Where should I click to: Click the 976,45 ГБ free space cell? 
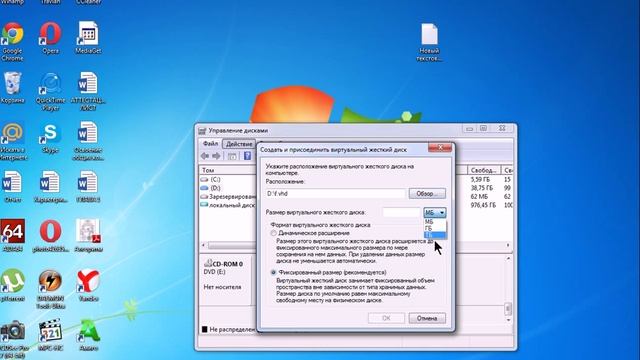coord(483,205)
